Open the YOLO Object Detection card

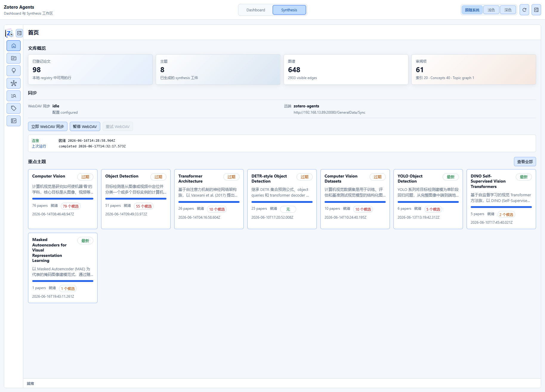(x=428, y=199)
